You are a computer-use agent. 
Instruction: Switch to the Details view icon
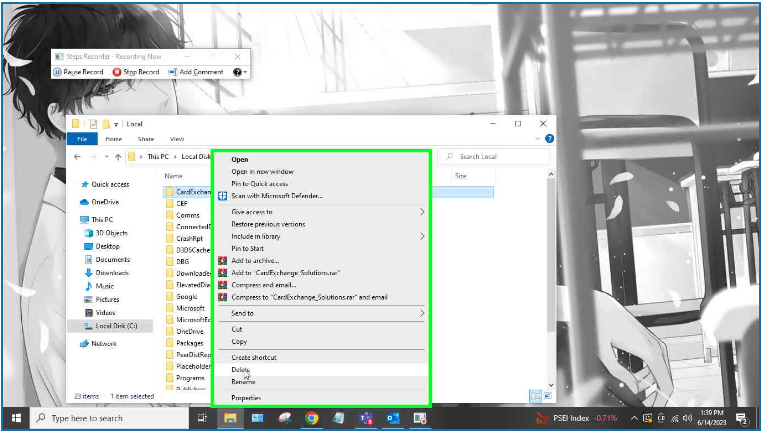[x=535, y=396]
